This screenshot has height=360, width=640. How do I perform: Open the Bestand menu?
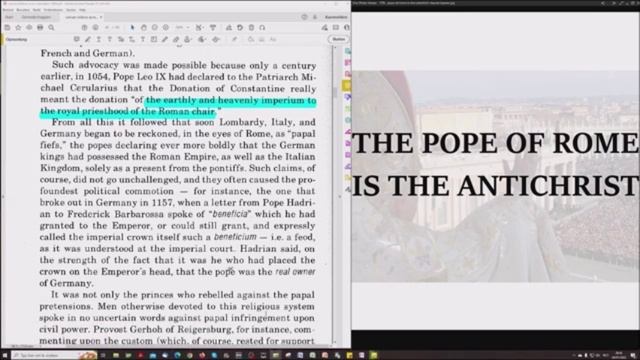(x=8, y=10)
